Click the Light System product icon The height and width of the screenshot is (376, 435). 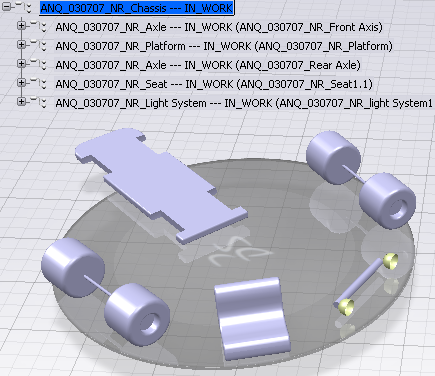[38, 102]
